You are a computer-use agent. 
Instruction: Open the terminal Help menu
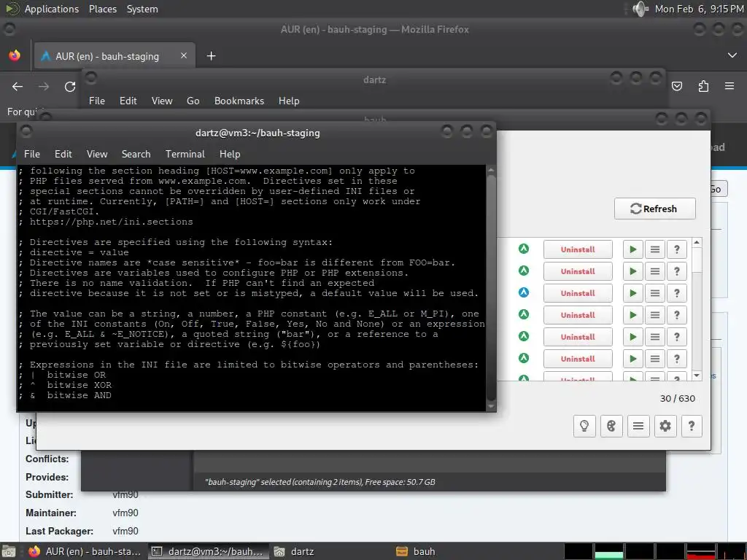tap(230, 155)
